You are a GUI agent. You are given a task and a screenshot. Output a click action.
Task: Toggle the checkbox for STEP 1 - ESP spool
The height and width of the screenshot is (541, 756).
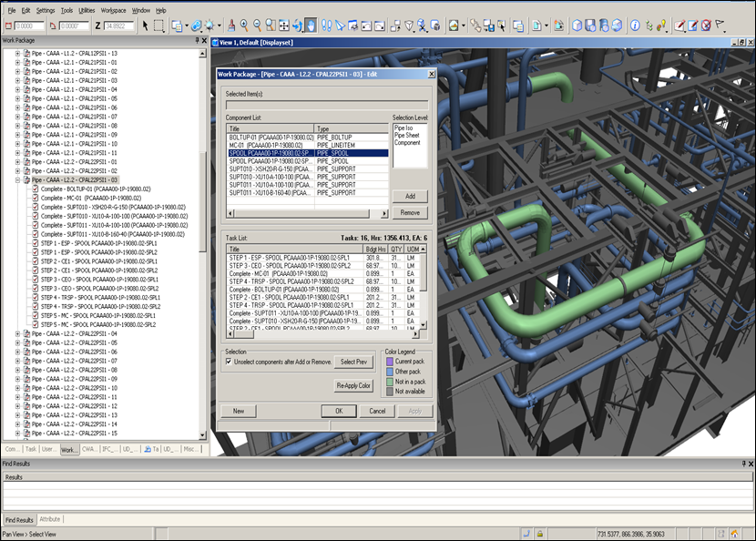[35, 243]
